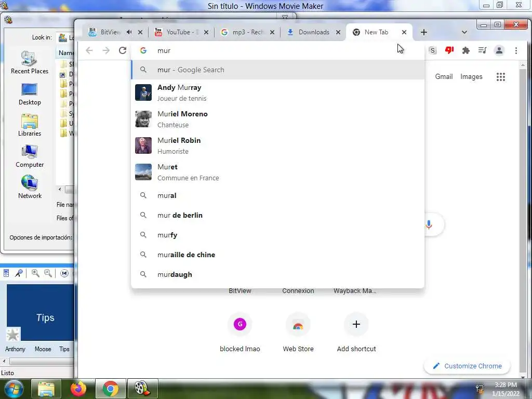The height and width of the screenshot is (399, 532).
Task: Open the media controls icon
Action: point(483,50)
